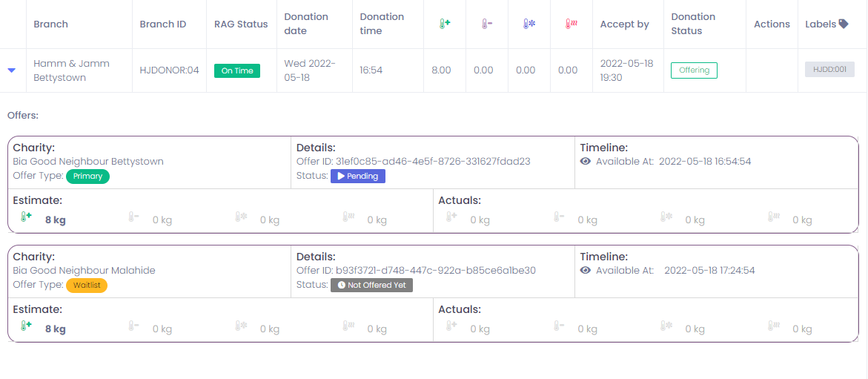Click the hot food column header icon
The image size is (868, 379).
(570, 24)
